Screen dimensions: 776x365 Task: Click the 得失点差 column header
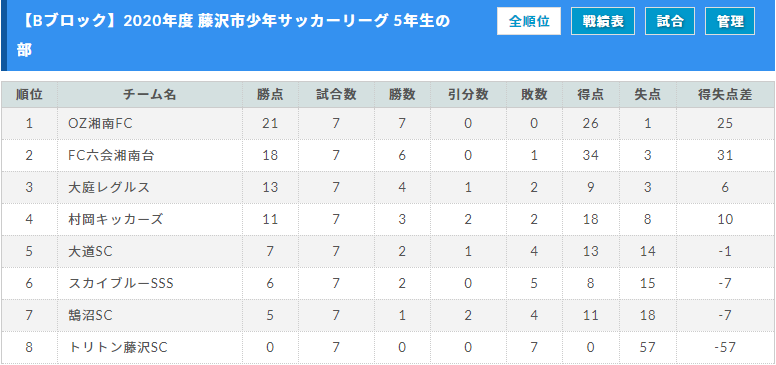point(725,95)
